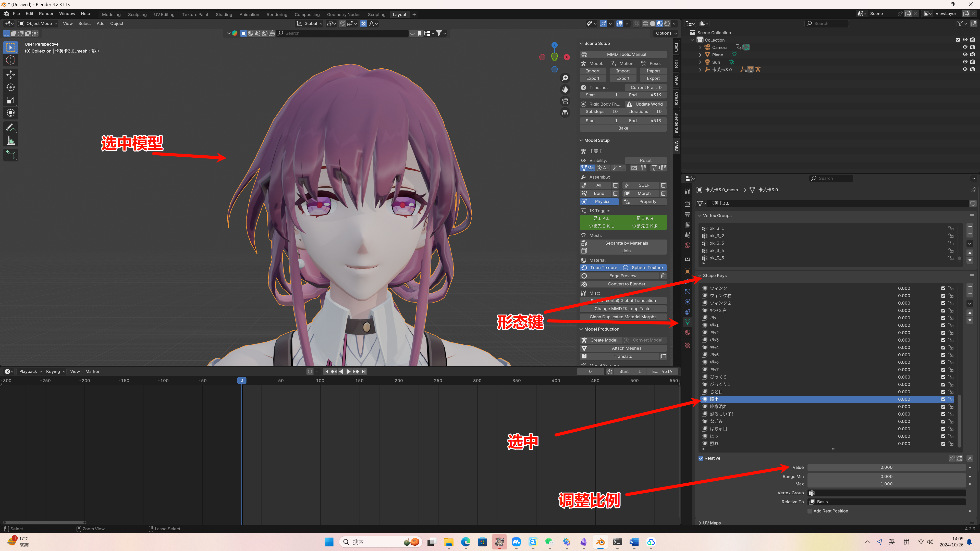This screenshot has height=551, width=980.
Task: Click the Range Min value slider
Action: [886, 477]
